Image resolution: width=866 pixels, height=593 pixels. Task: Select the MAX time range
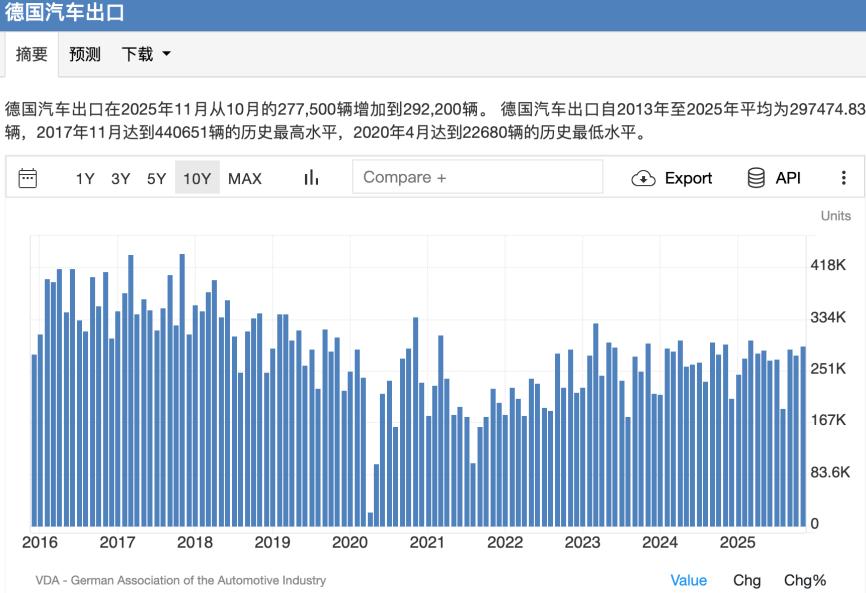point(246,177)
